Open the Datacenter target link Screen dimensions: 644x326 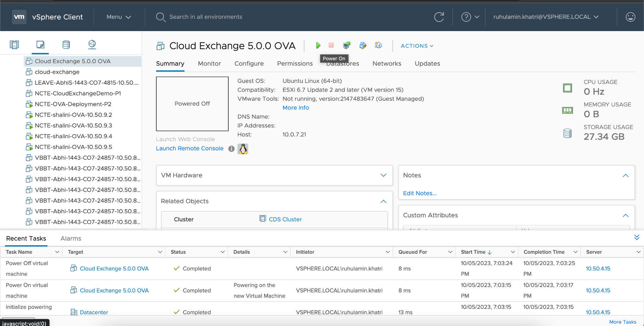click(94, 312)
